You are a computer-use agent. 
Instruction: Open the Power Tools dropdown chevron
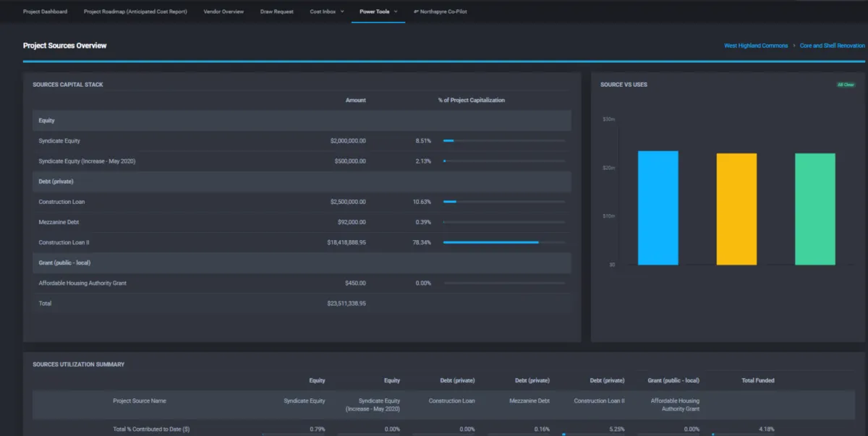[x=396, y=12]
